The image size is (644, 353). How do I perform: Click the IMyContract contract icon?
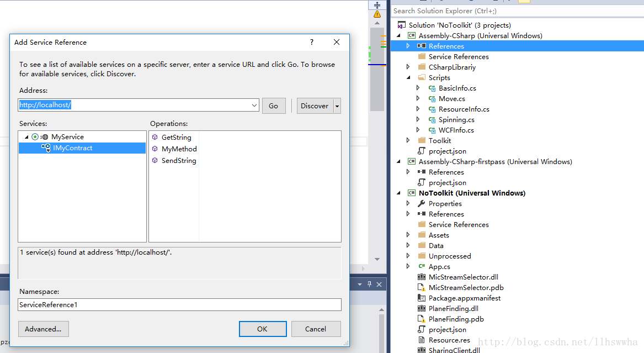pos(46,148)
